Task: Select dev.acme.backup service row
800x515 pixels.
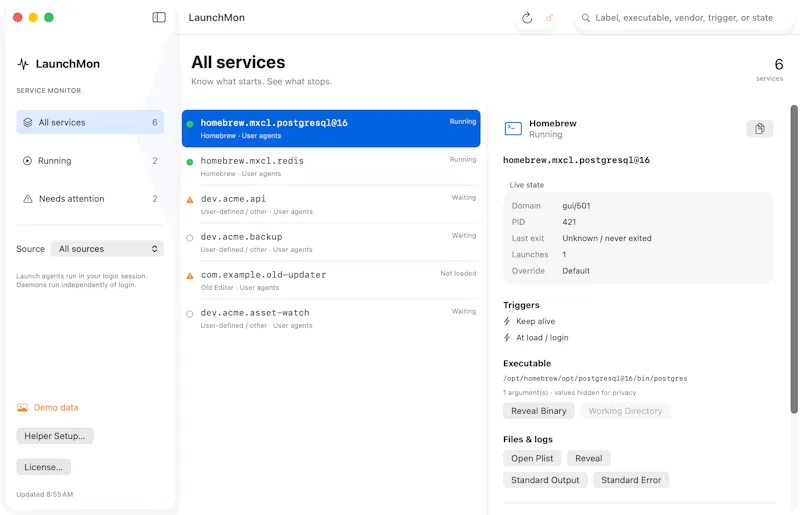Action: click(331, 242)
